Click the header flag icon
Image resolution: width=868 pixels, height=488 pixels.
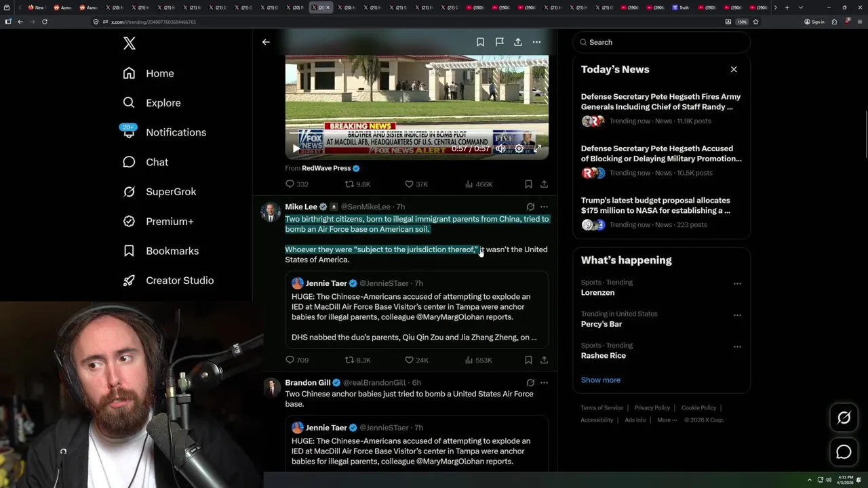coord(499,42)
